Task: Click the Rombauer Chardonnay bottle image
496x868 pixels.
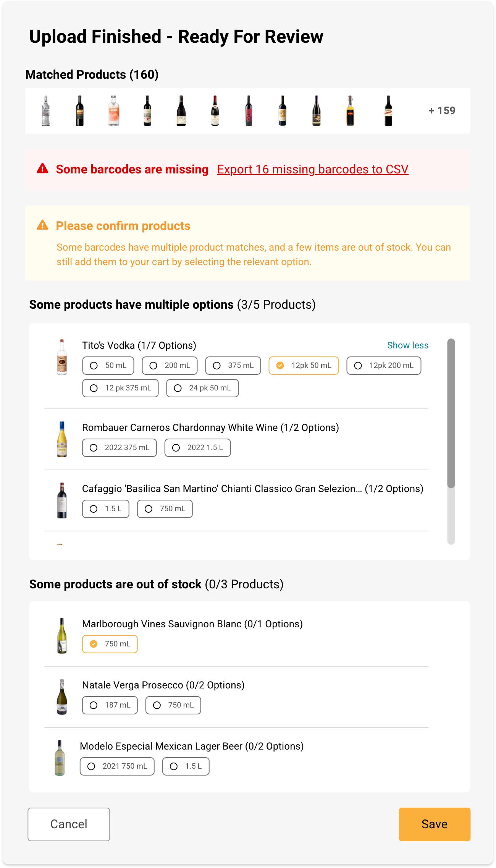Action: click(x=62, y=439)
